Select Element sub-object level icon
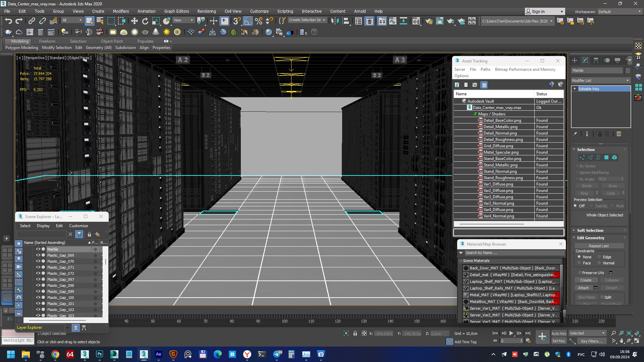Viewport: 644px width, 362px height. point(614,157)
